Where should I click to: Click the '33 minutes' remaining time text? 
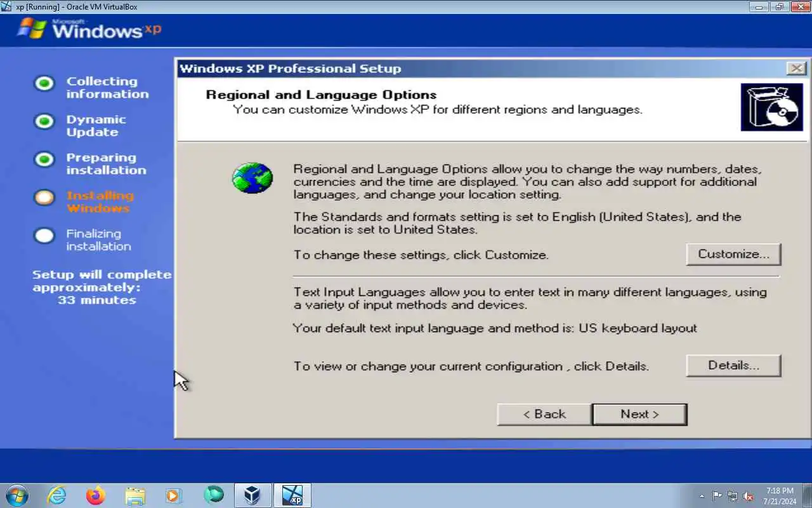click(96, 300)
